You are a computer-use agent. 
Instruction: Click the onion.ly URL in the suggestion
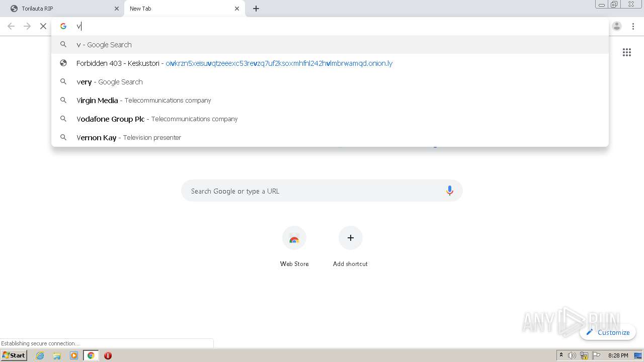pos(279,63)
